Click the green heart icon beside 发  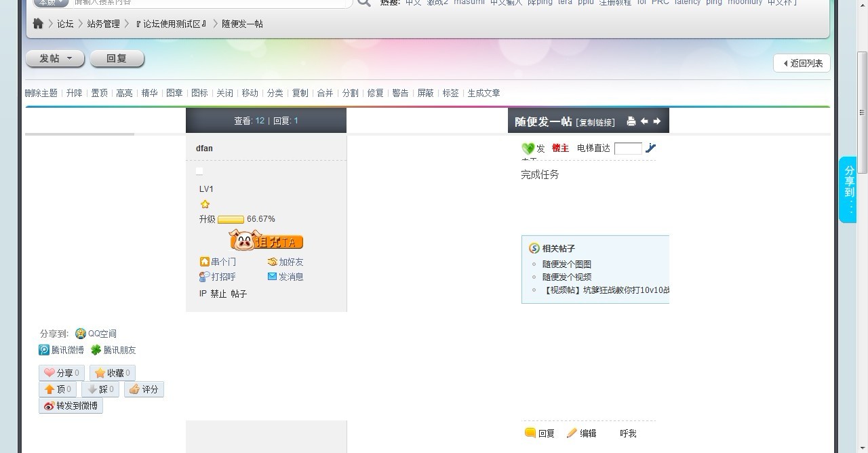point(528,149)
